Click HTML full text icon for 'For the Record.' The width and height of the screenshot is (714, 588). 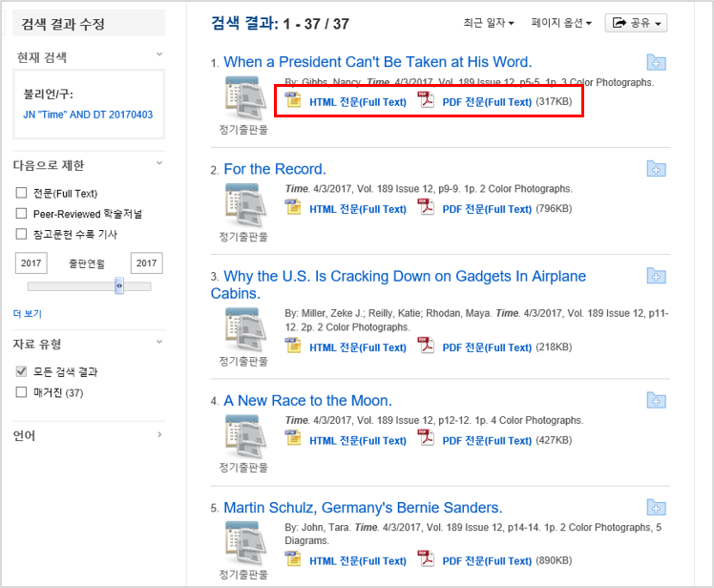[294, 208]
